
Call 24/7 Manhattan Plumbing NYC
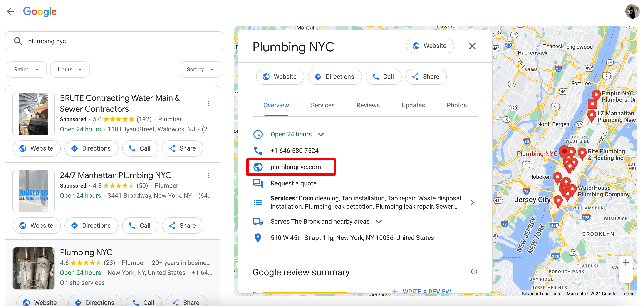140,225
